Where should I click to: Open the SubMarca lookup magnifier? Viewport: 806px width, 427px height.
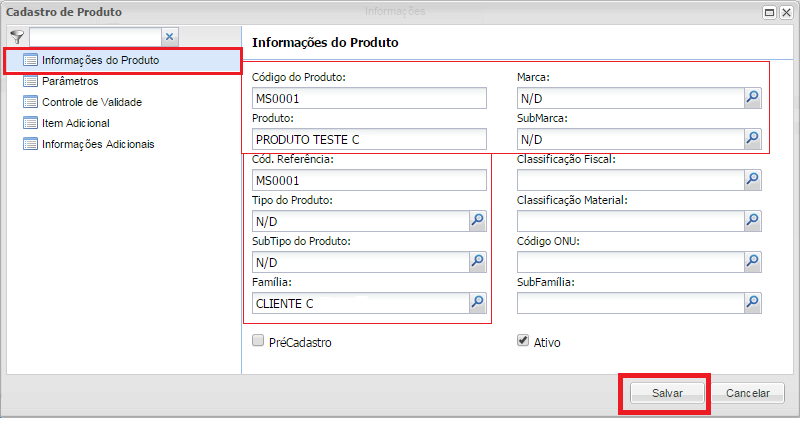tap(753, 138)
